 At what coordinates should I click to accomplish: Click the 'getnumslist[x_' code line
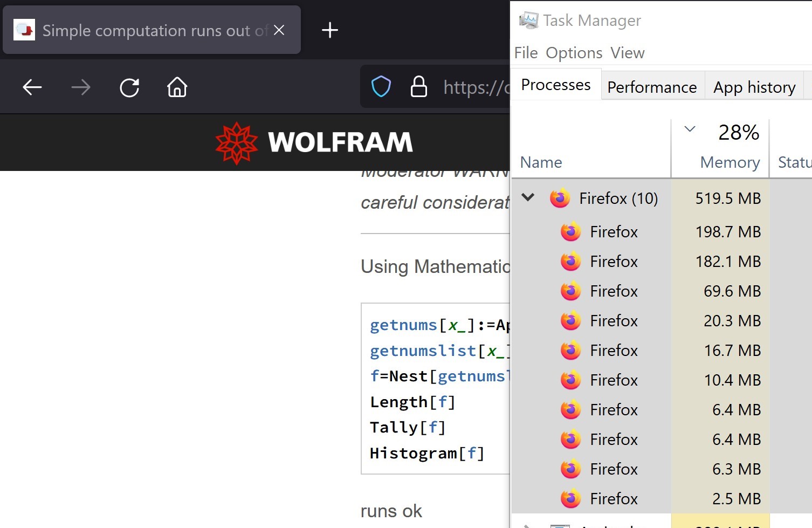[x=439, y=351]
